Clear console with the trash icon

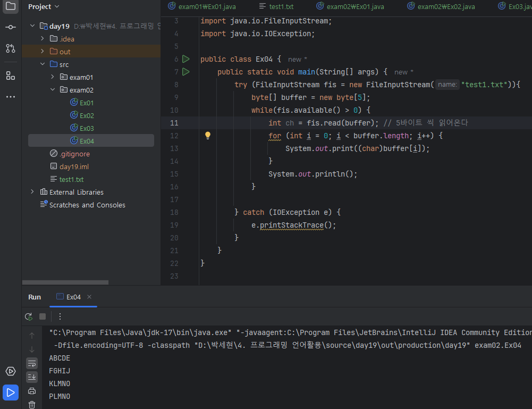[32, 405]
